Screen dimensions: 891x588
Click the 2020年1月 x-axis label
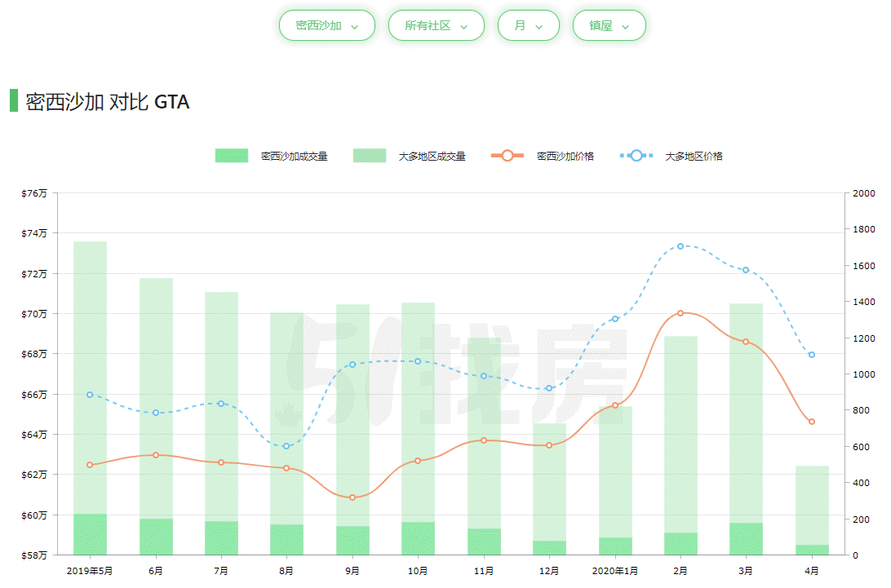pos(615,570)
